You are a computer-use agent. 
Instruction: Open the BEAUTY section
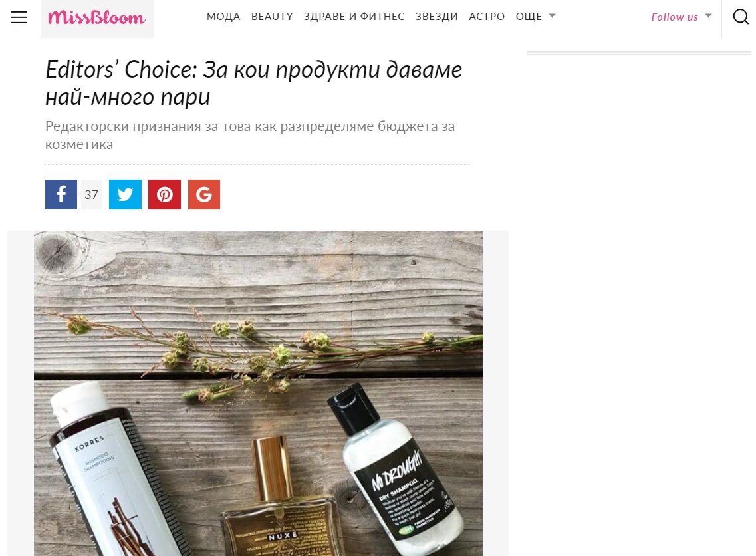click(272, 17)
